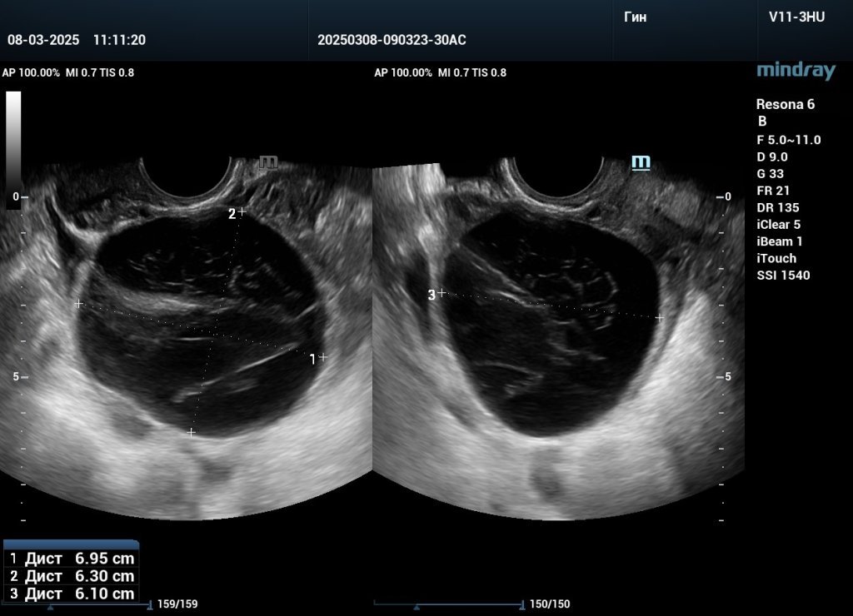Click measurement row '3 Дист 6.10 cm'
Viewport: 853px width, 616px height.
click(72, 594)
